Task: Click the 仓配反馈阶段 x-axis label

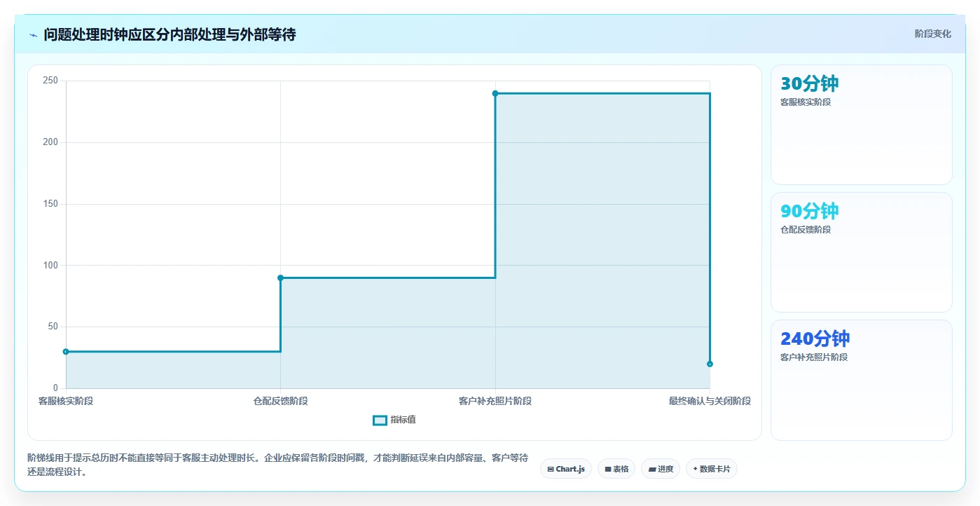Action: [280, 401]
